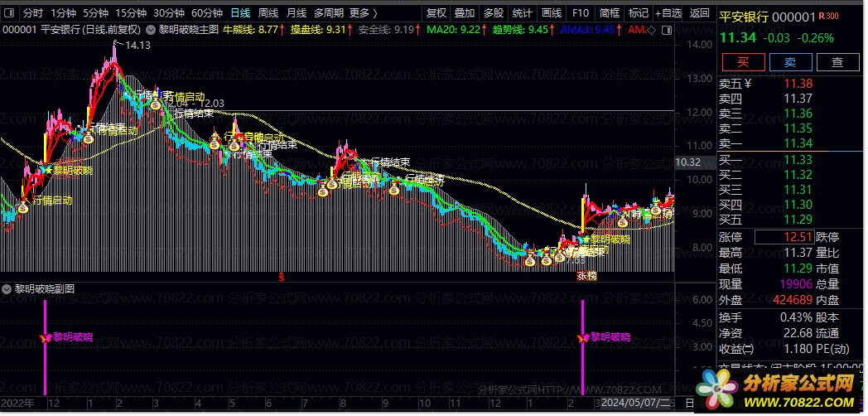868x416 pixels.
Task: Select the 60分钟 period
Action: coord(207,12)
